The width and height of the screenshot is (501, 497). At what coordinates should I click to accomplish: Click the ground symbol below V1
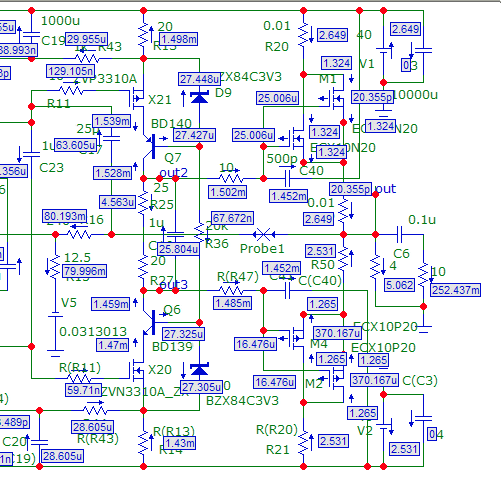pyautogui.click(x=384, y=112)
